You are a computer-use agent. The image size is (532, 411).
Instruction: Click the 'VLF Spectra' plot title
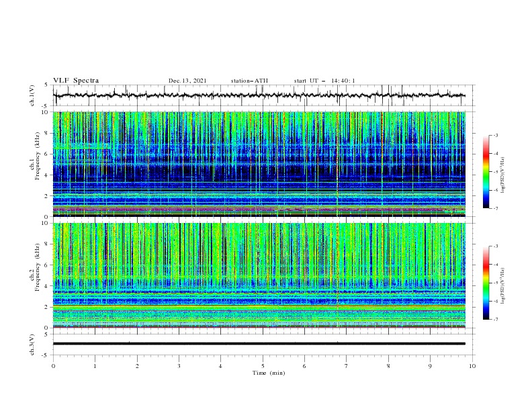pos(76,81)
